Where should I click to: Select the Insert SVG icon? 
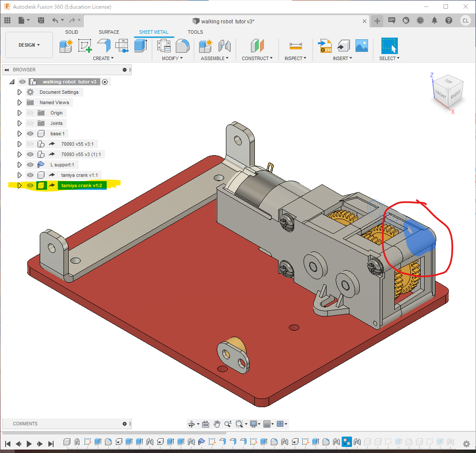(x=324, y=45)
